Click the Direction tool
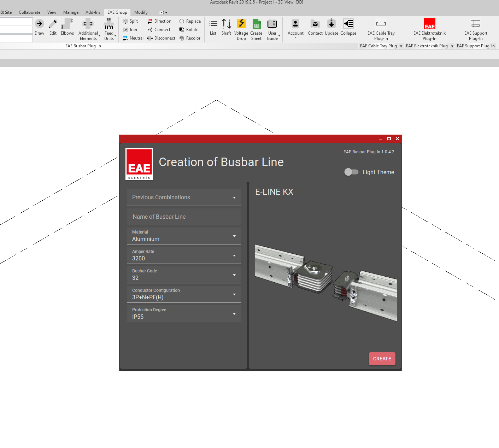The height and width of the screenshot is (448, 499). coord(159,21)
